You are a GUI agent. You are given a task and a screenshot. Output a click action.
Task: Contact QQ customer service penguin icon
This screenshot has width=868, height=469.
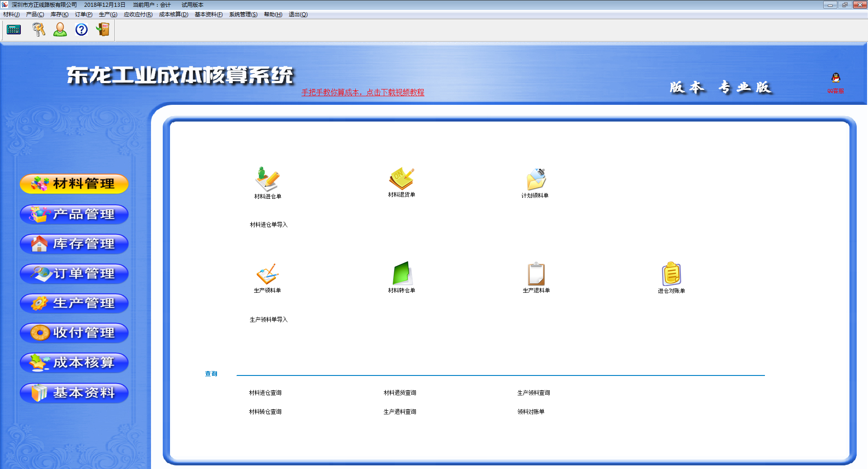coord(835,79)
